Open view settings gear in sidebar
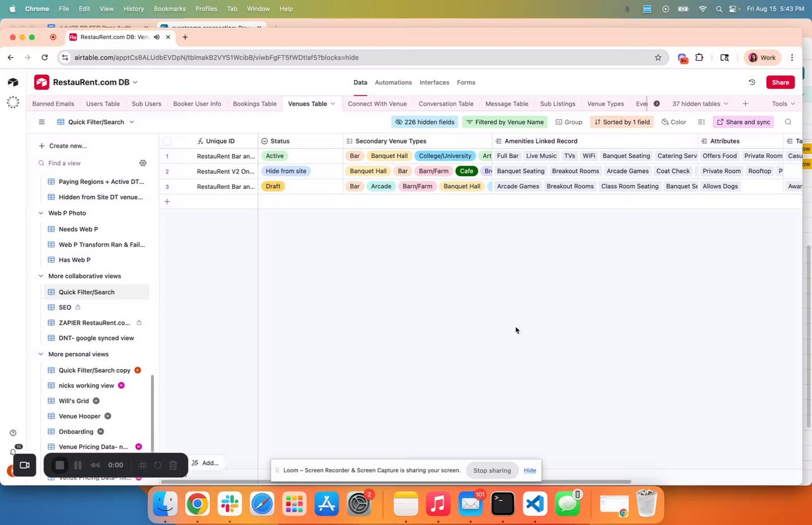 pyautogui.click(x=143, y=163)
